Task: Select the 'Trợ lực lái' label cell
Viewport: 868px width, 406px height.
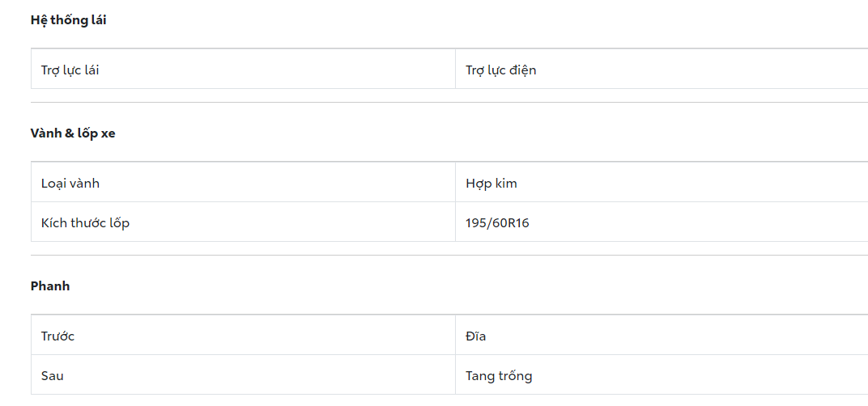Action: click(70, 70)
